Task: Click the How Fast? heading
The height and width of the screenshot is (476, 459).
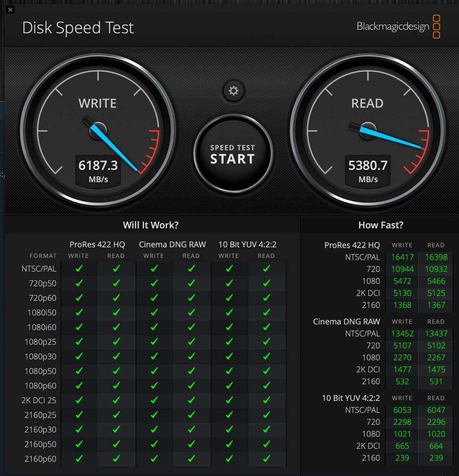Action: click(381, 225)
